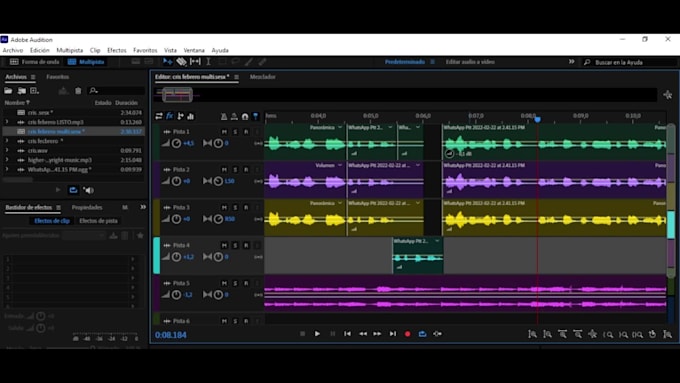Click the trash icon in Archivos panel
Viewport: 680px width, 383px height.
[78, 91]
